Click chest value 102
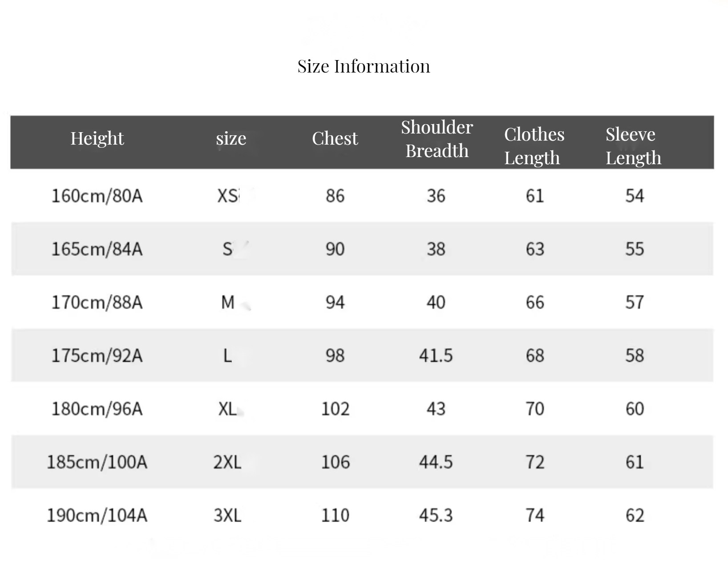This screenshot has height=570, width=728. pyautogui.click(x=335, y=409)
